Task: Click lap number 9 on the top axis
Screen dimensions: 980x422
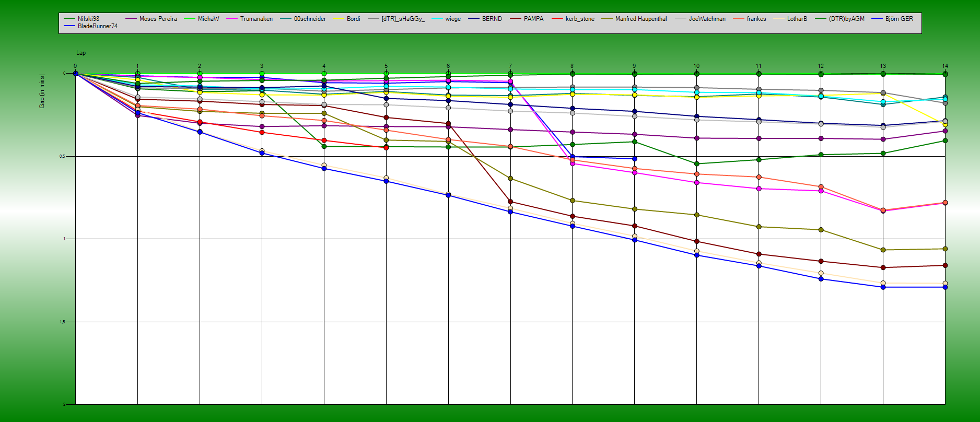Action: coord(634,66)
